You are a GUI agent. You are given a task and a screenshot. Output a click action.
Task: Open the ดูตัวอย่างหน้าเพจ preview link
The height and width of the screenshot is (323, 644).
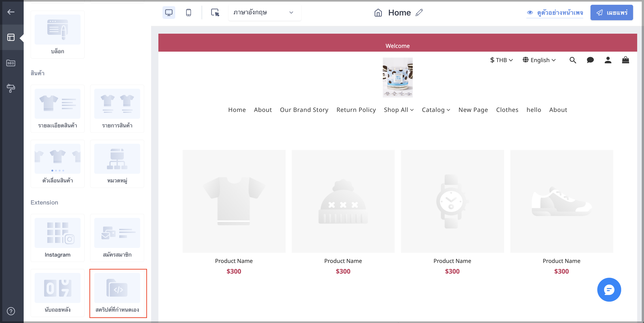tap(555, 13)
